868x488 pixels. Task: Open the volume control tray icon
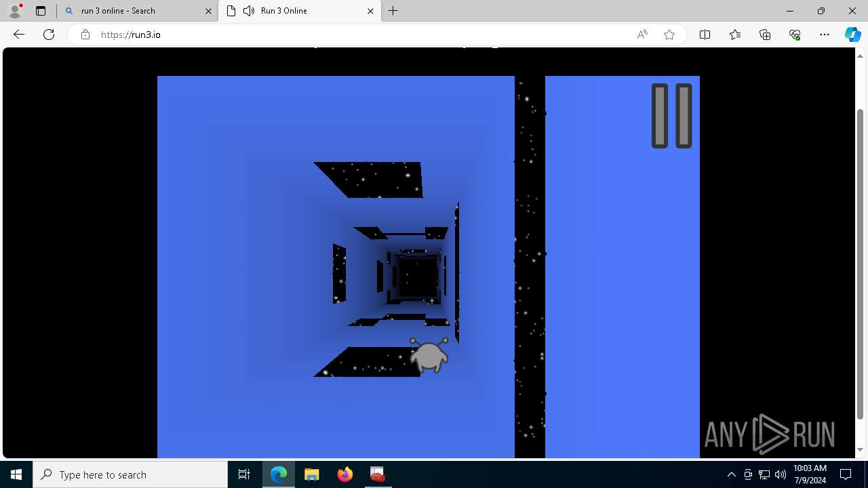tap(781, 474)
